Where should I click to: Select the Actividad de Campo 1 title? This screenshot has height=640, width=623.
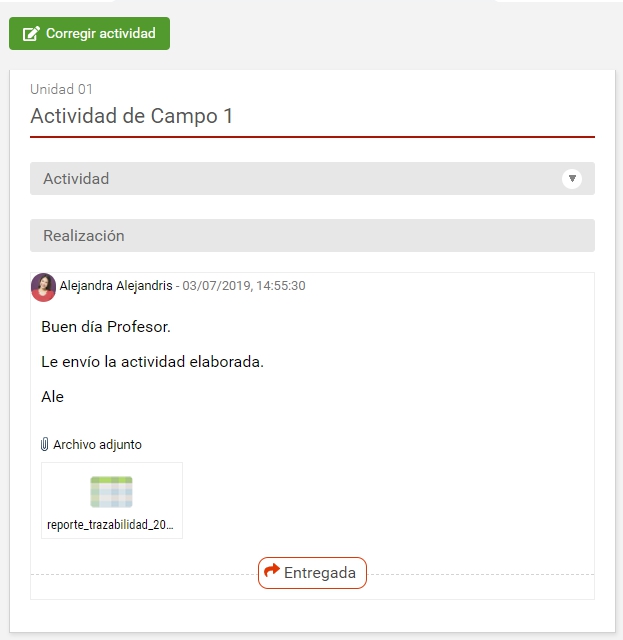(x=131, y=116)
